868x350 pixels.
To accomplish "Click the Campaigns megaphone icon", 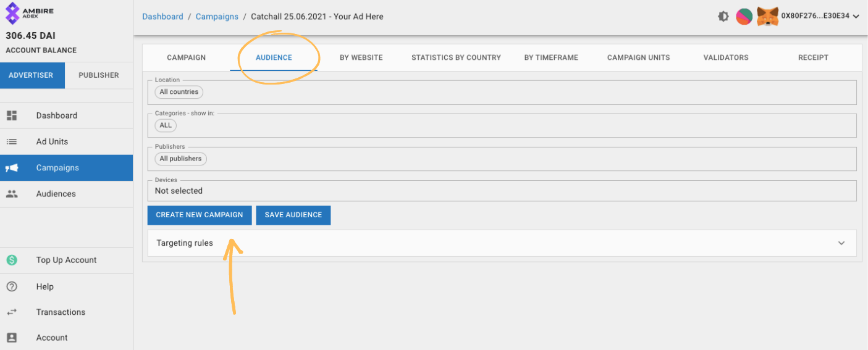I will coord(12,168).
